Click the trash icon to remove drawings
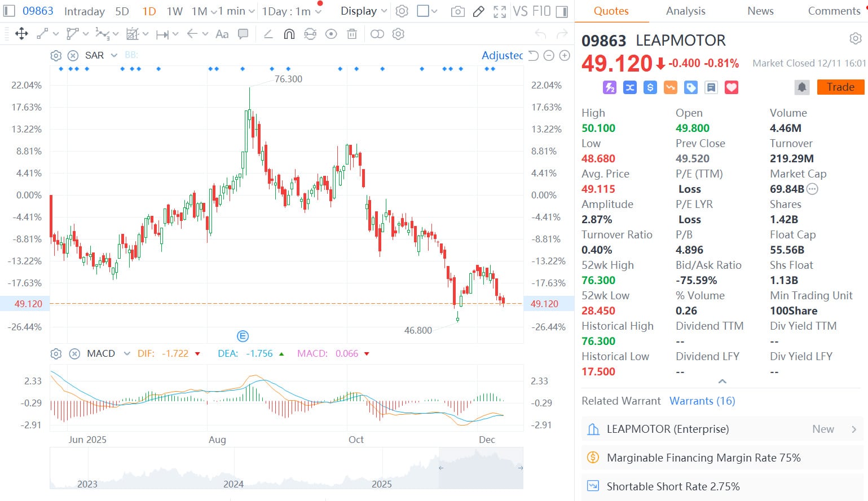Viewport: 868px width, 501px height. coord(351,34)
